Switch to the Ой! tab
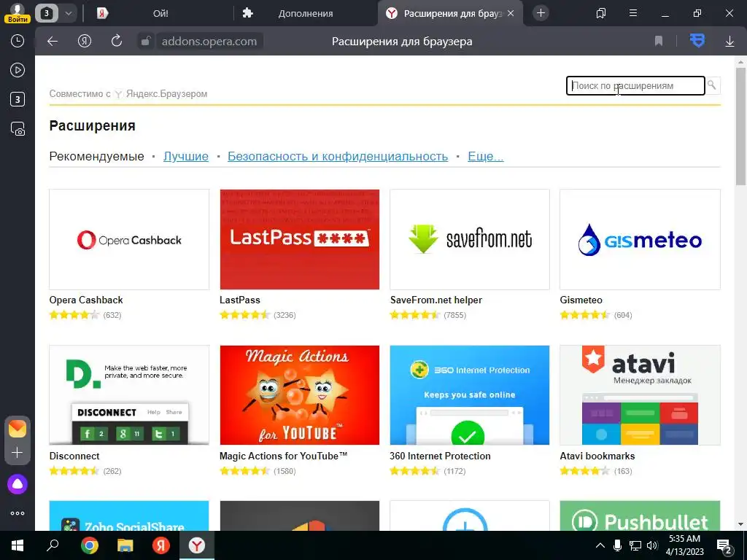The image size is (747, 560). [x=160, y=13]
